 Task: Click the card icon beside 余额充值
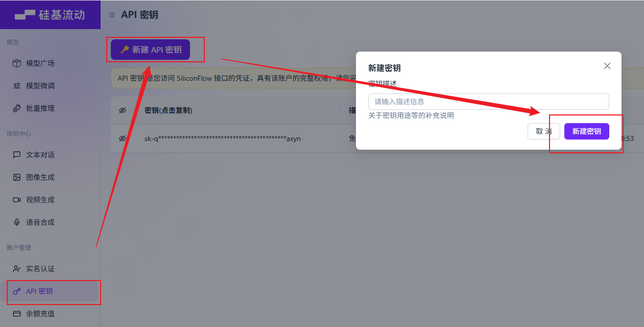pos(17,314)
